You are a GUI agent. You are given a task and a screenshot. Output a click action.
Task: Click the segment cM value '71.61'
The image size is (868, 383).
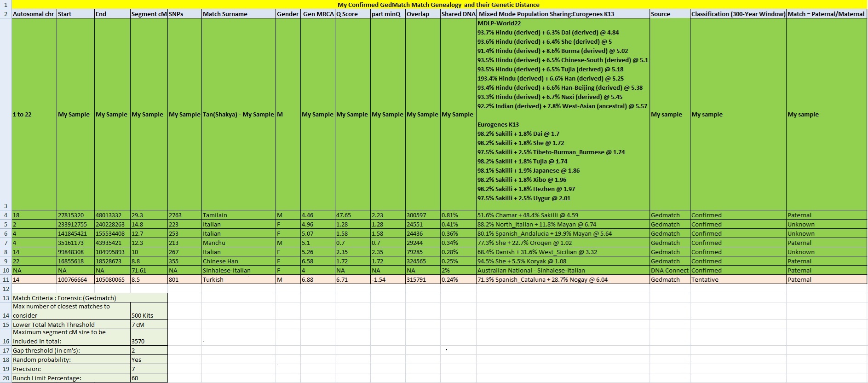149,270
